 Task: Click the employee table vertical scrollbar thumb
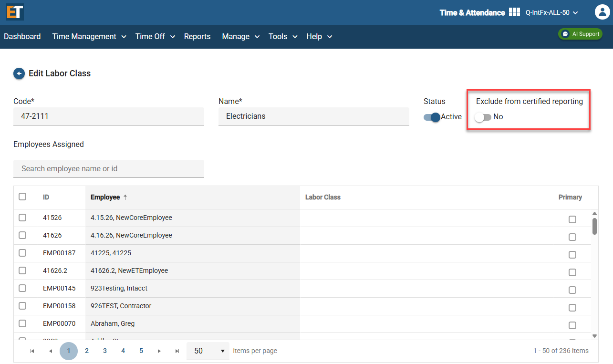pyautogui.click(x=594, y=227)
